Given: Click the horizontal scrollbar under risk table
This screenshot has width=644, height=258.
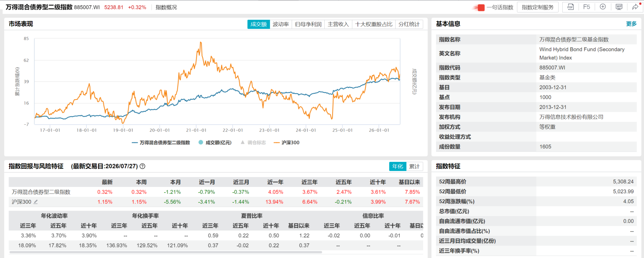Looking at the screenshot, I should [166, 252].
